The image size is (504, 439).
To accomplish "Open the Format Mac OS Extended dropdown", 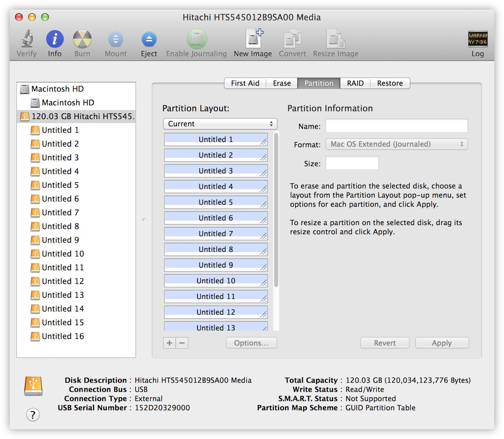I will tap(397, 144).
